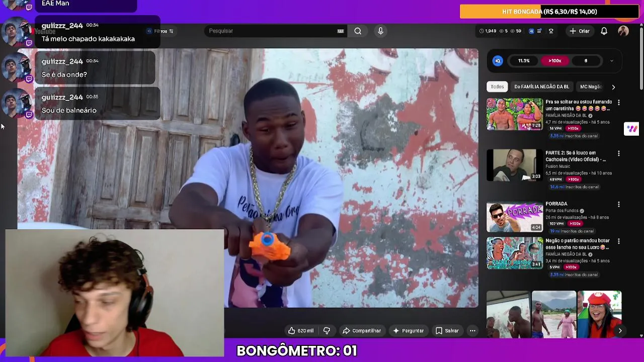
Task: Click chat message 'Se é da onde?'
Action: tap(64, 74)
